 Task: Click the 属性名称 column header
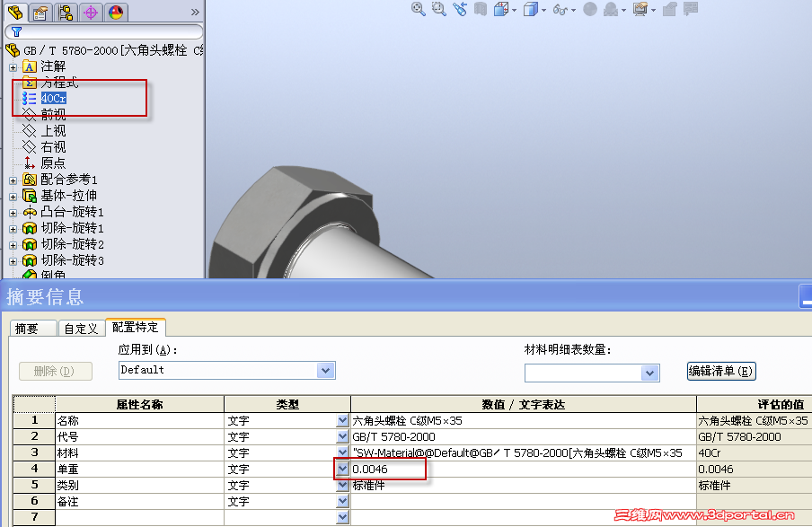tap(139, 404)
